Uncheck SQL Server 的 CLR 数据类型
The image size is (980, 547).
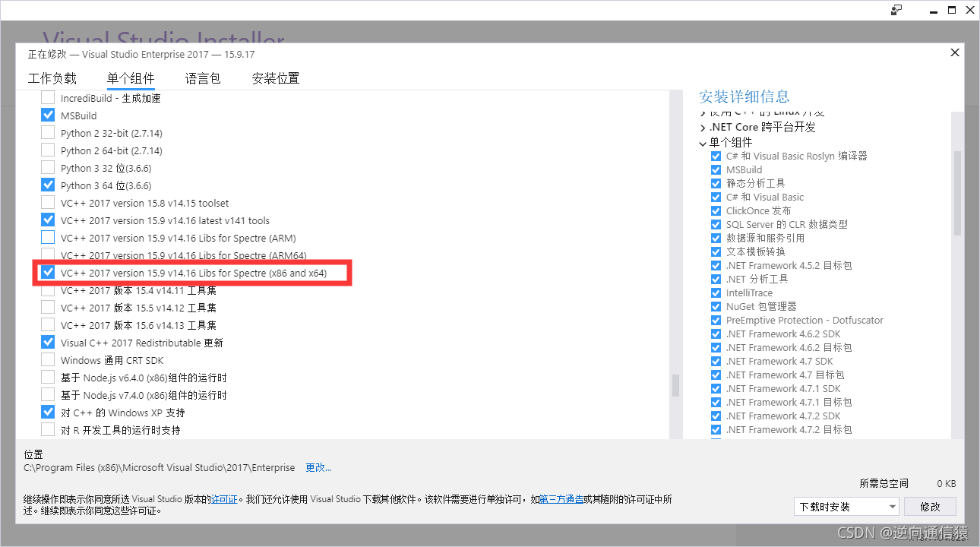point(716,224)
